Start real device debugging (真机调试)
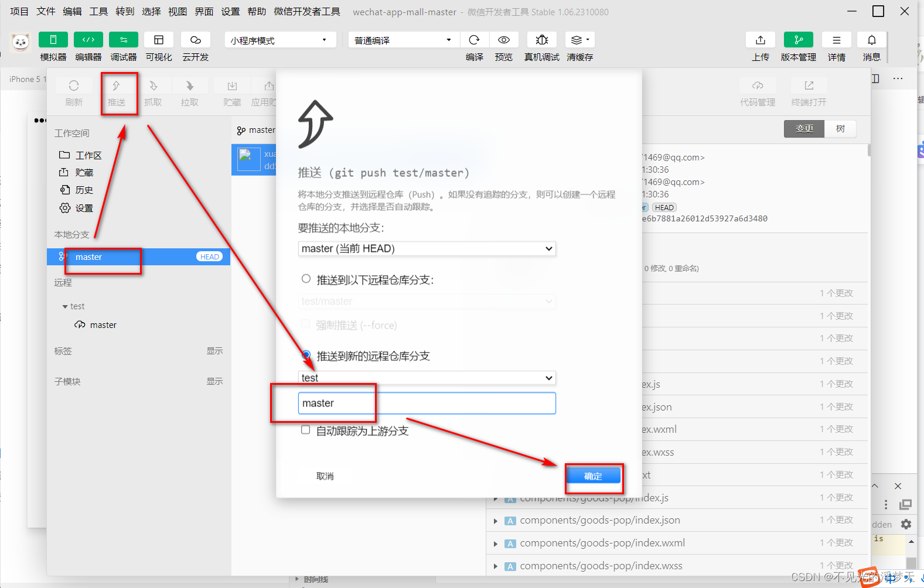The image size is (924, 588). pyautogui.click(x=542, y=39)
